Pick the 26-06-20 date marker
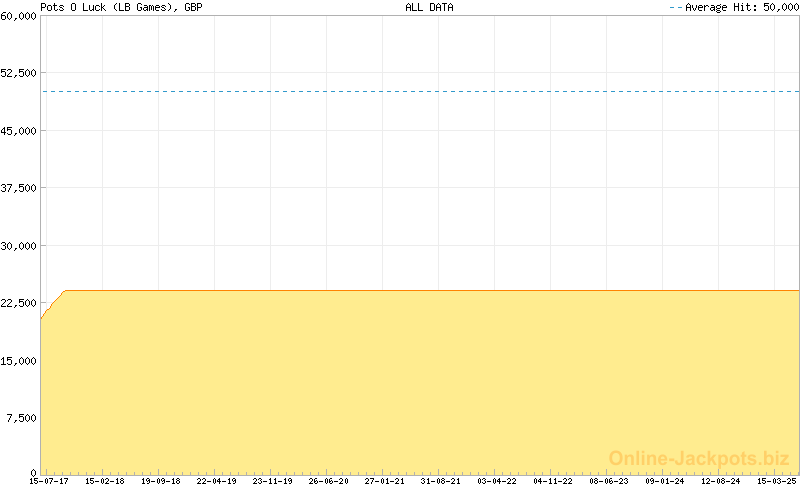Screen dimensions: 800x490 pyautogui.click(x=328, y=481)
